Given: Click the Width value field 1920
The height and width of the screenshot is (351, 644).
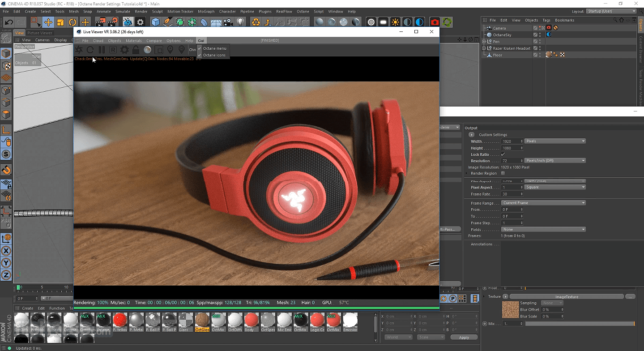Looking at the screenshot, I should coord(512,141).
